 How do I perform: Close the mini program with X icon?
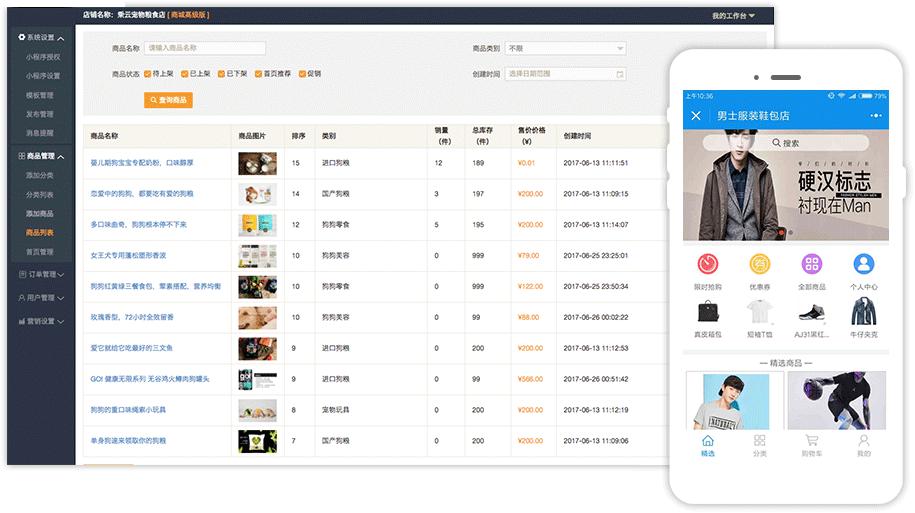coord(696,116)
